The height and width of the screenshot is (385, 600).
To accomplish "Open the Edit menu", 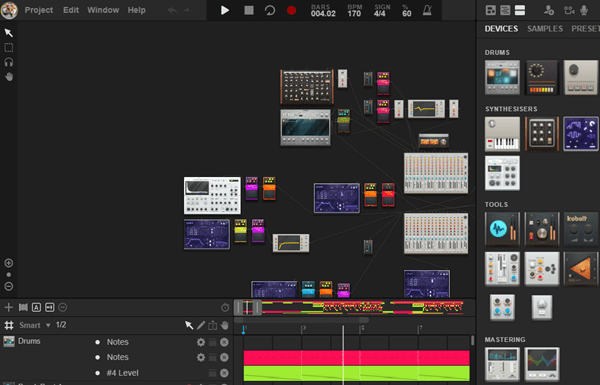I will point(71,10).
